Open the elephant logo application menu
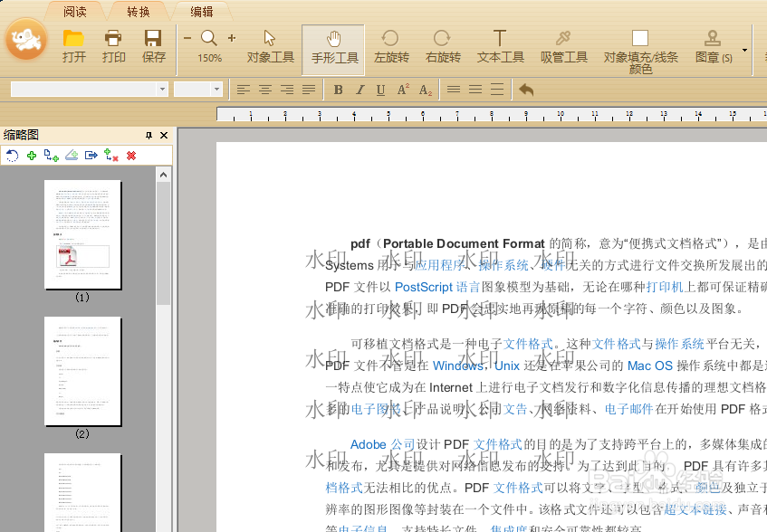 pyautogui.click(x=26, y=40)
